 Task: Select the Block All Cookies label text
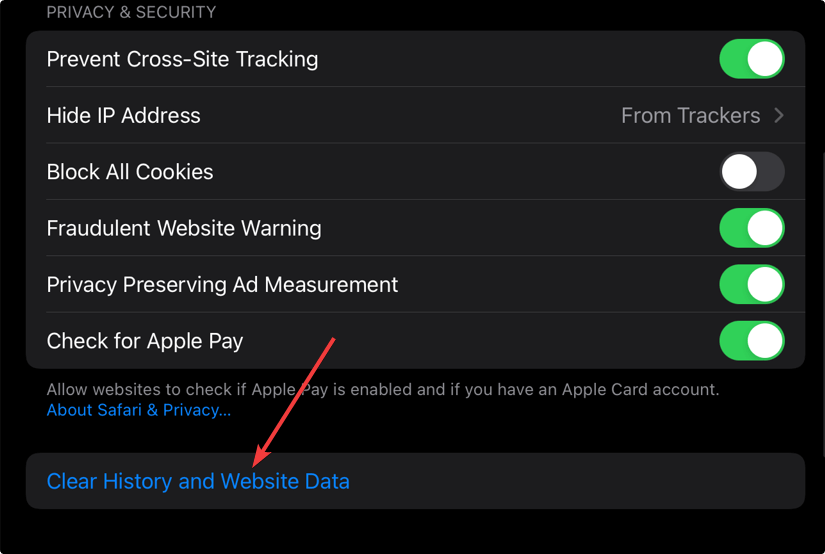click(130, 172)
